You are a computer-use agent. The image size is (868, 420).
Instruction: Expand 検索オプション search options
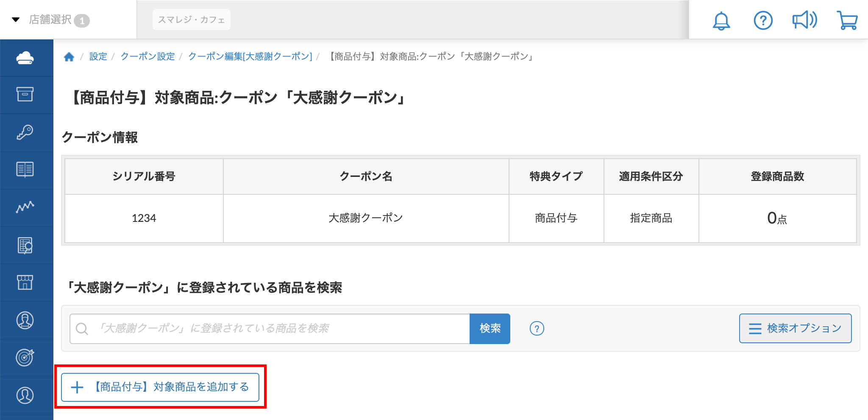coord(796,328)
